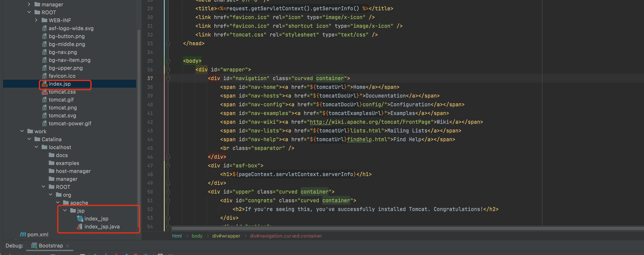Collapse the ROOT folder under localhost

(43, 187)
